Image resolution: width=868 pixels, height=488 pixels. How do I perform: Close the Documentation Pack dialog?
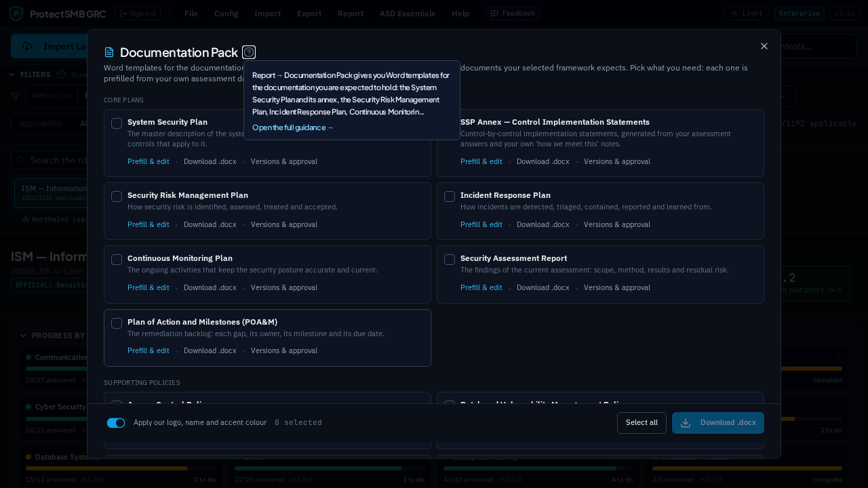[764, 46]
